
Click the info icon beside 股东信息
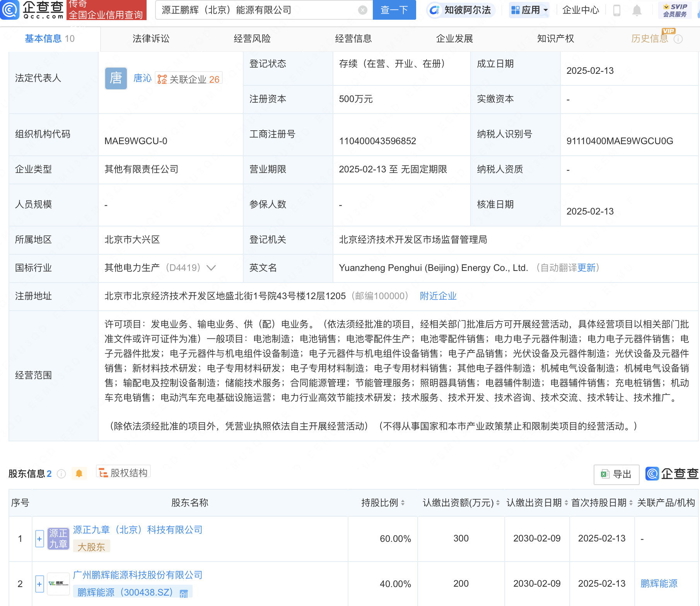coord(61,474)
